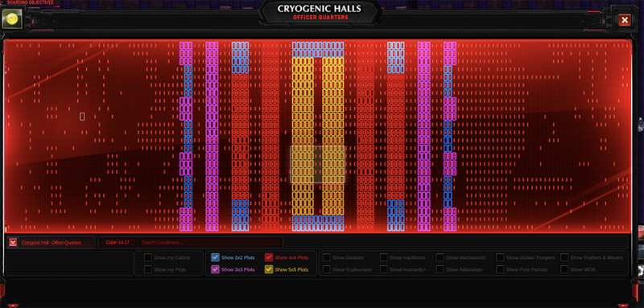Focus the Search Coordinates input field
This screenshot has height=308, width=644.
[x=211, y=242]
